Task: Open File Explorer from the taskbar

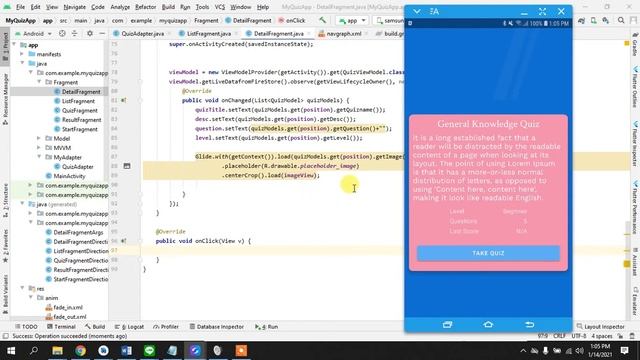Action: point(57,351)
